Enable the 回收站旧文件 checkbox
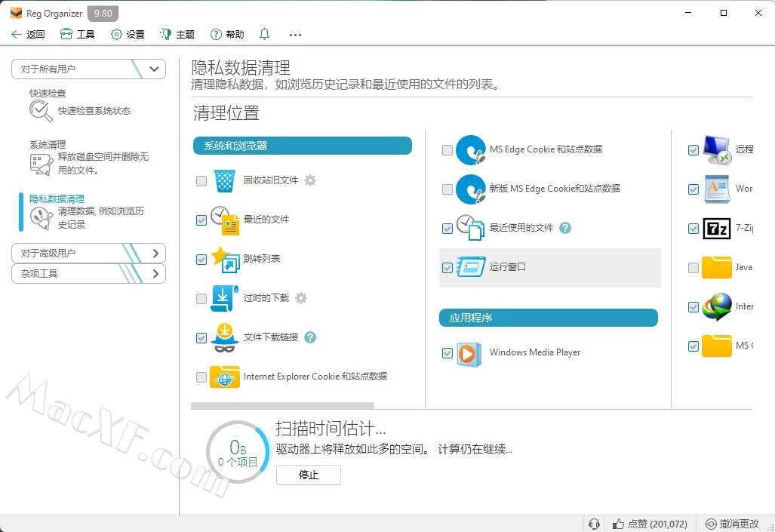 coord(201,181)
